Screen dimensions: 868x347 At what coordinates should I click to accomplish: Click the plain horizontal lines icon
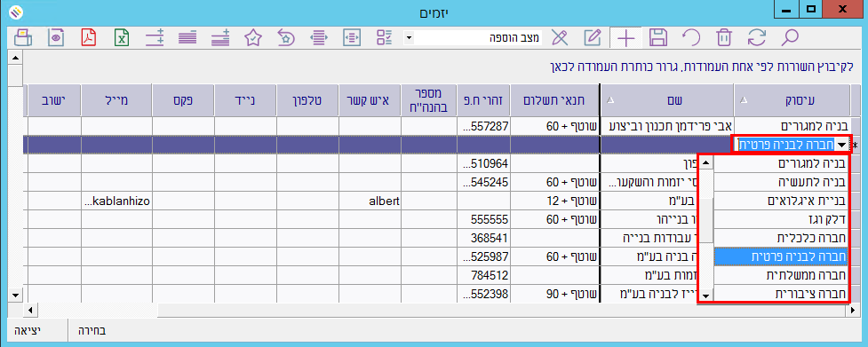coord(187,37)
